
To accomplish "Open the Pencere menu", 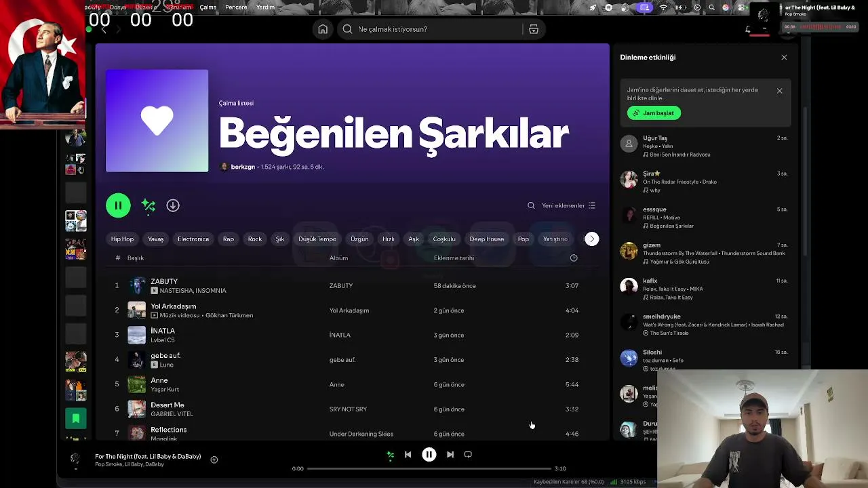I will pyautogui.click(x=236, y=7).
